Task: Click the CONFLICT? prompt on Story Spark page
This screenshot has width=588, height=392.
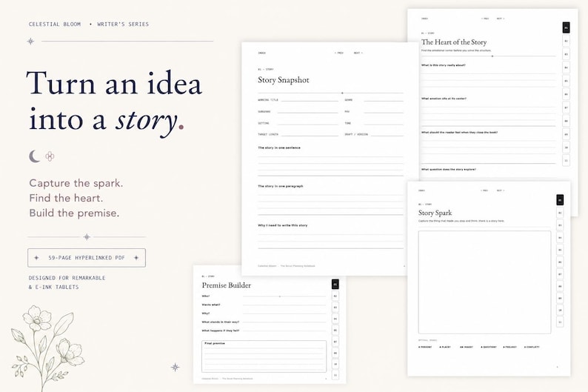Action: (x=532, y=347)
